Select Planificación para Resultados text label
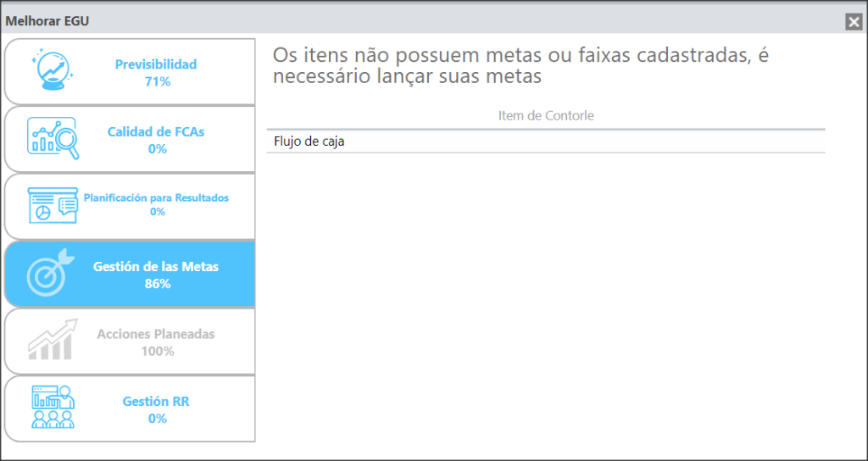The image size is (868, 461). pos(156,198)
